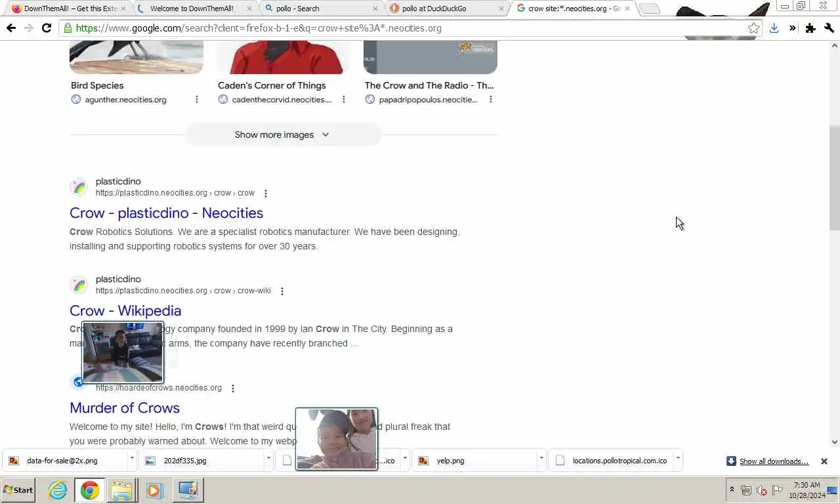Close the pollo at DuckDuckGo tab

point(501,9)
